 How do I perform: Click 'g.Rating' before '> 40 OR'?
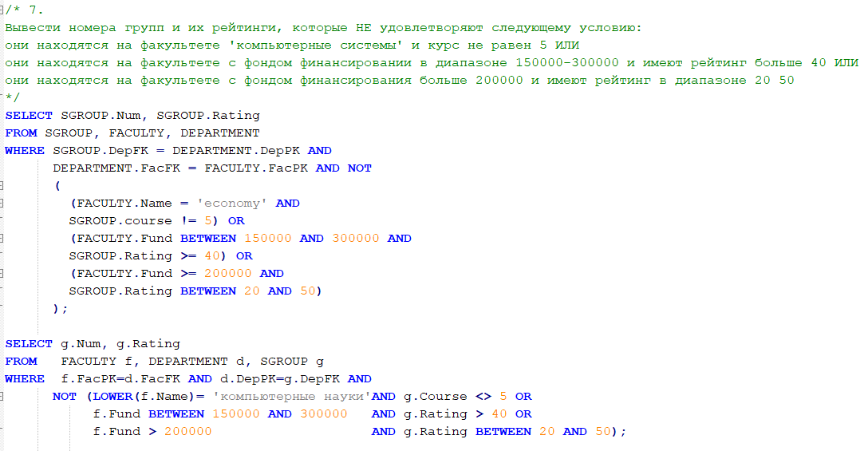tap(435, 413)
